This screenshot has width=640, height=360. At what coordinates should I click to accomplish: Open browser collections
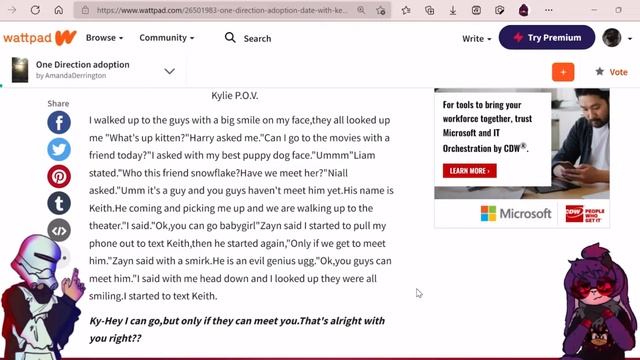pyautogui.click(x=429, y=10)
